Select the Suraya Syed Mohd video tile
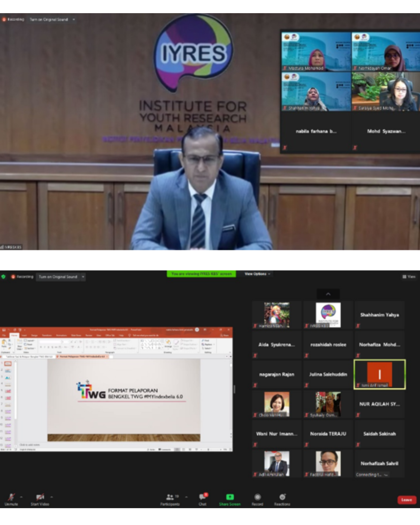 (386, 92)
